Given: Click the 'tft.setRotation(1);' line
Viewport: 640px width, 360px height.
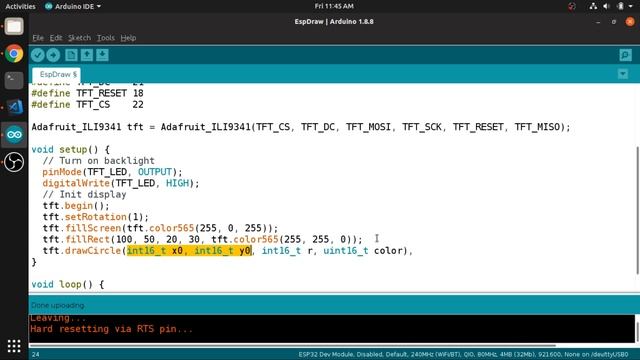Looking at the screenshot, I should pyautogui.click(x=96, y=217).
